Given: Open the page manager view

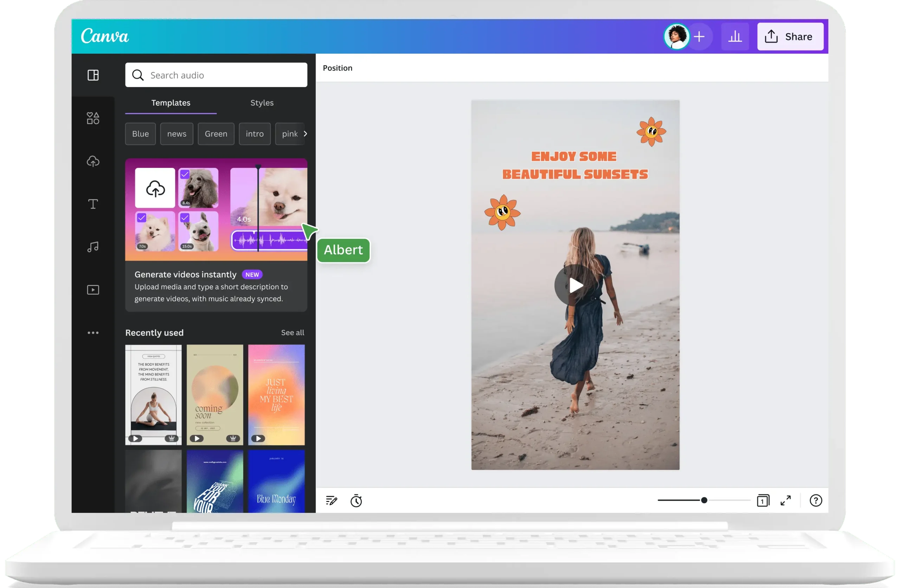Looking at the screenshot, I should [x=763, y=500].
